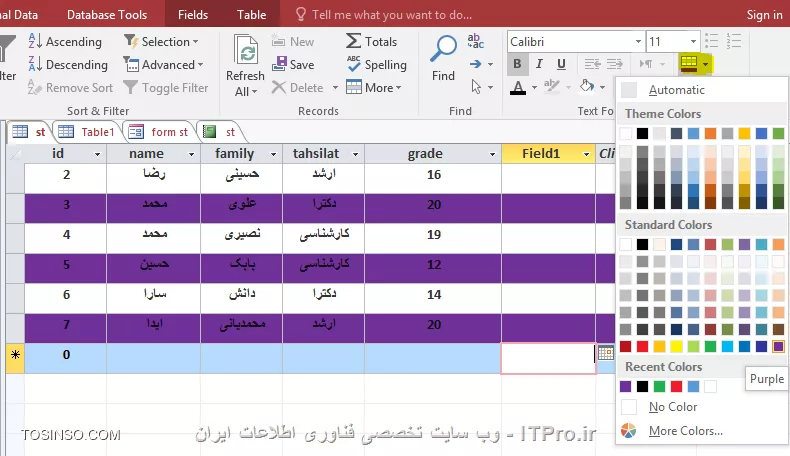Save the current record
The width and height of the screenshot is (790, 456).
(293, 64)
